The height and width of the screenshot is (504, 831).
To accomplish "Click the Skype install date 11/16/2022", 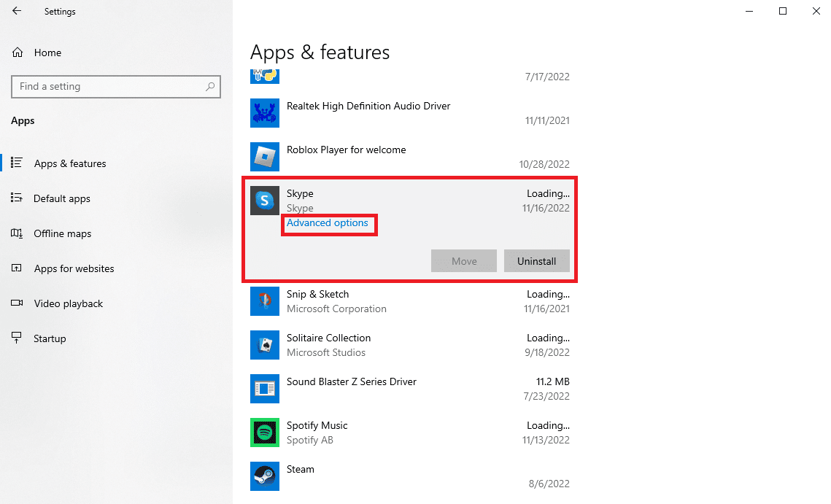I will tap(546, 209).
